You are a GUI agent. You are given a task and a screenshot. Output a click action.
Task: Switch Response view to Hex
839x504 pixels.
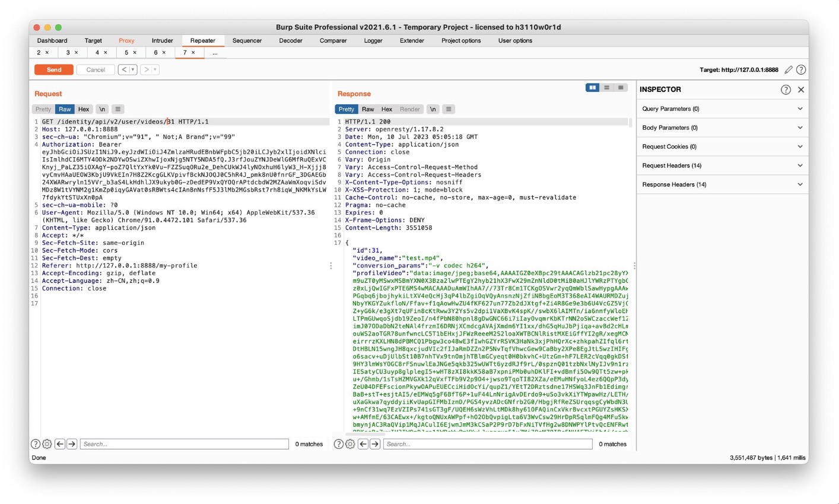(387, 109)
